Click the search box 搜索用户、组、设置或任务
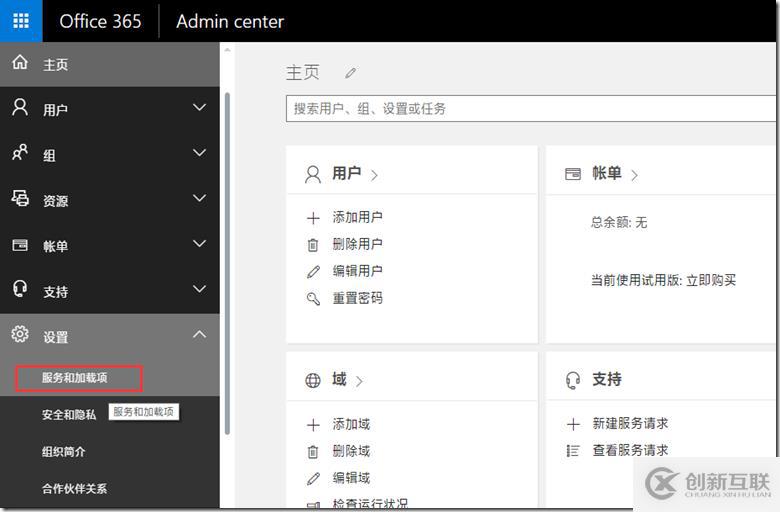780x512 pixels. tap(530, 108)
